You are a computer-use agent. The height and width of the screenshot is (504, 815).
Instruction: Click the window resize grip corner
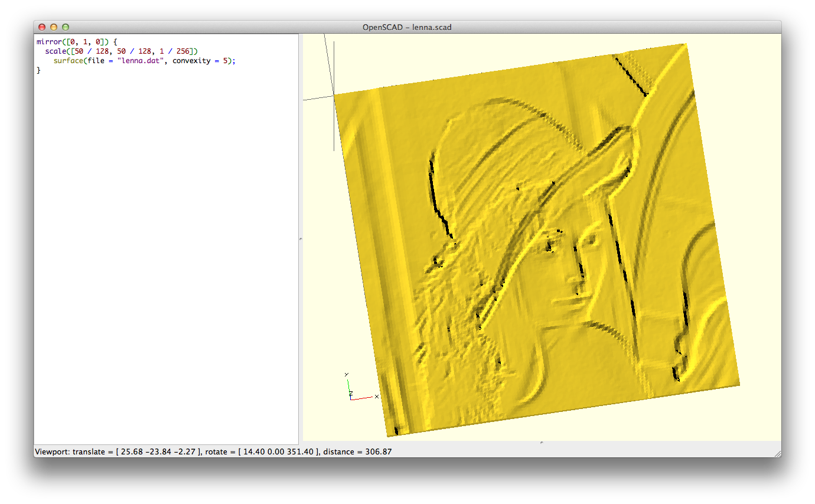point(777,453)
